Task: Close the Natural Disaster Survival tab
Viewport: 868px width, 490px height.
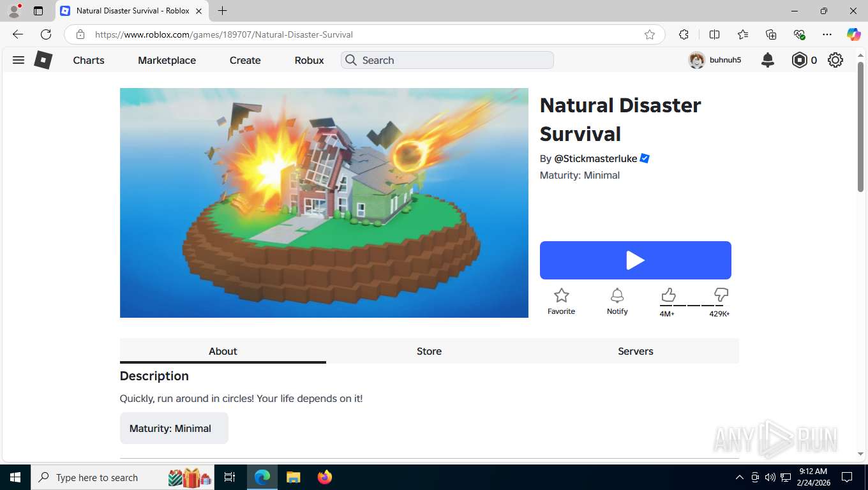Action: coord(198,11)
